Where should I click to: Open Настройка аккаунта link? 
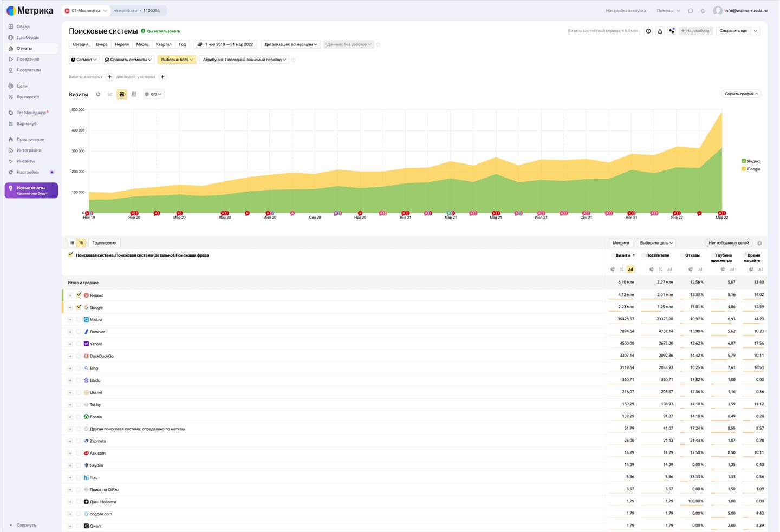(x=626, y=11)
